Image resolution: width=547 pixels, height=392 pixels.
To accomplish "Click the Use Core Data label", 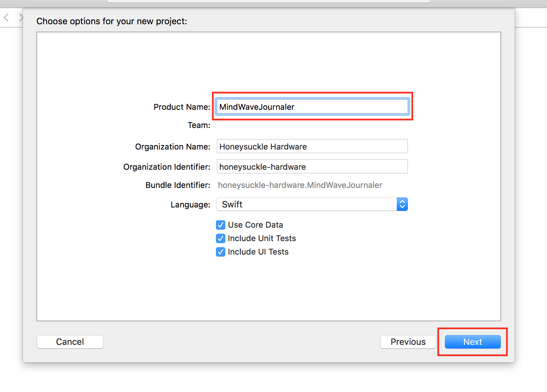I will pos(255,225).
